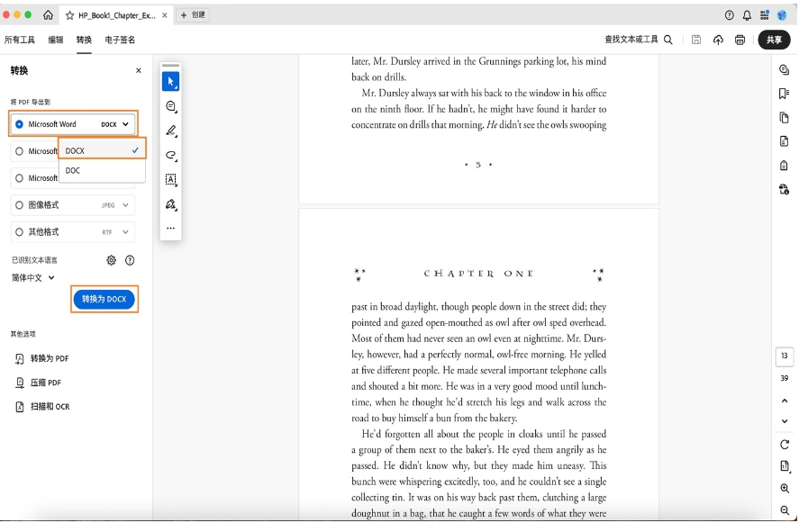Select the 图像格式 radio button
This screenshot has height=532, width=808.
pyautogui.click(x=20, y=205)
